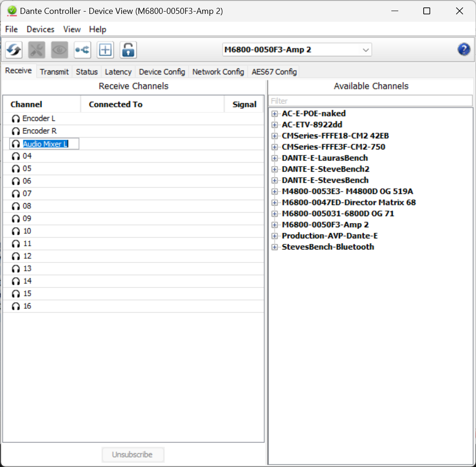The width and height of the screenshot is (476, 467).
Task: Expand the AC-E-POE-naked device node
Action: pos(275,114)
